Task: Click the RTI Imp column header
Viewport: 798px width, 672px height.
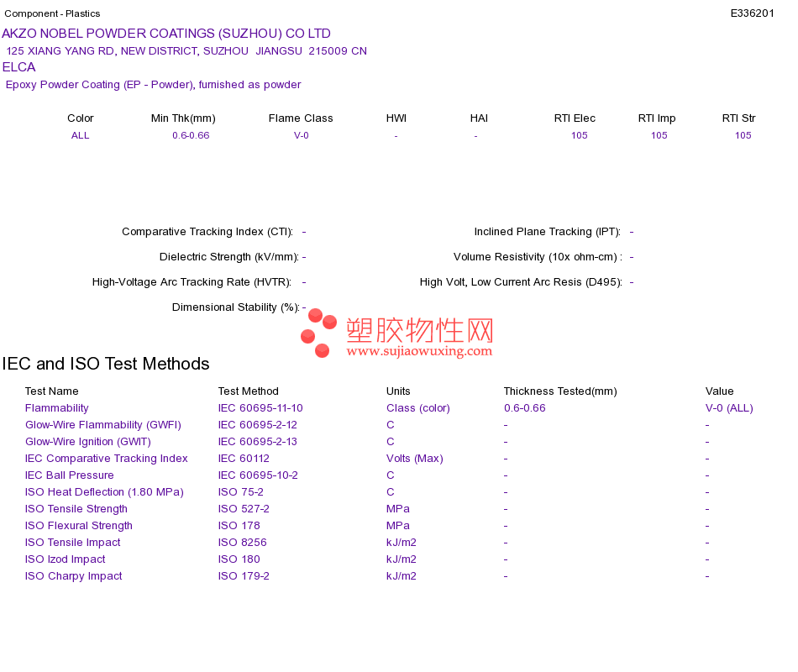Action: point(657,118)
